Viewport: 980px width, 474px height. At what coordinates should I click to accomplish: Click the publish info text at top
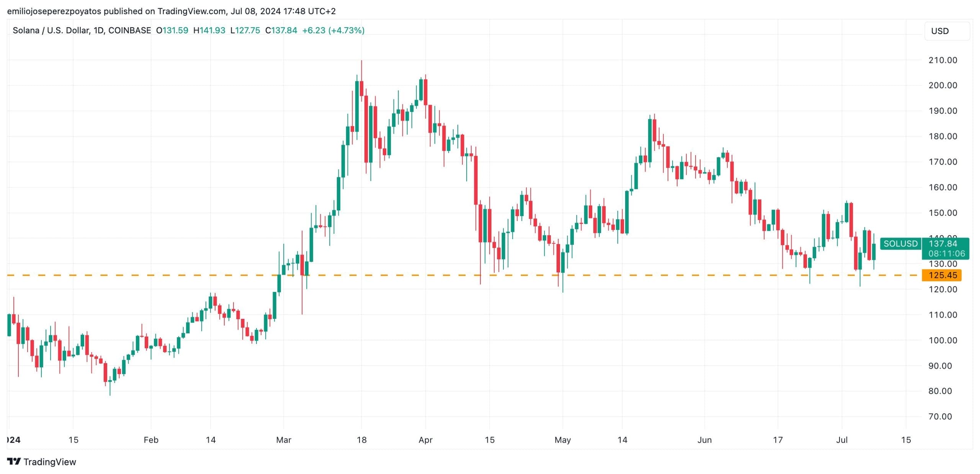[x=171, y=11]
